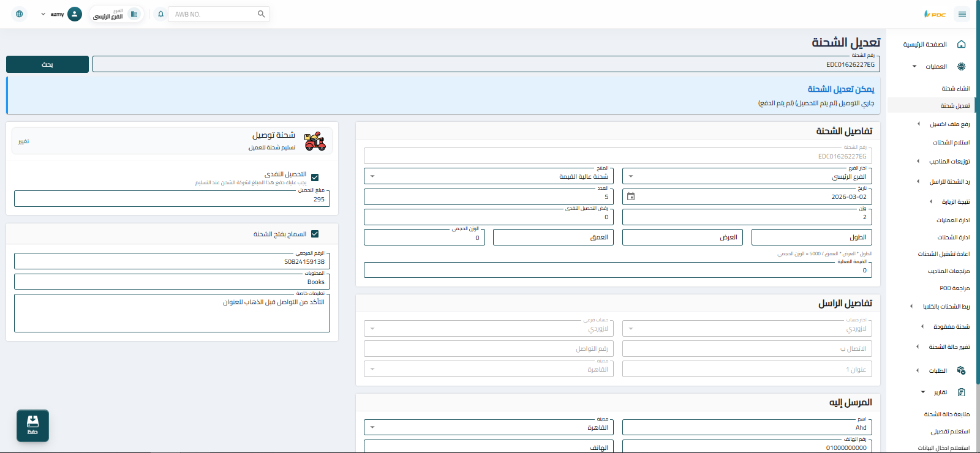The image size is (980, 453).
Task: Open ادارة العمليات in sidebar
Action: point(953,220)
